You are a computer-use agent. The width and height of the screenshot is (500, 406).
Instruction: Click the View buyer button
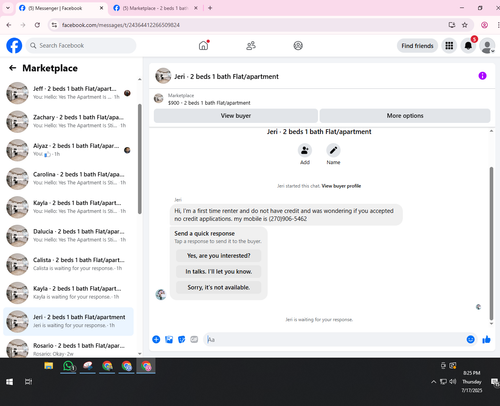click(236, 116)
